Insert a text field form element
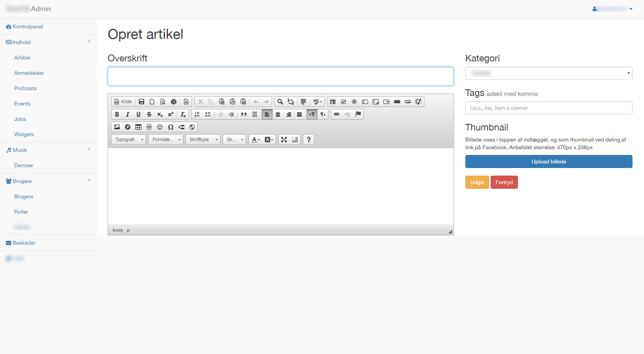Viewport: 644px width, 354px height. click(x=365, y=102)
